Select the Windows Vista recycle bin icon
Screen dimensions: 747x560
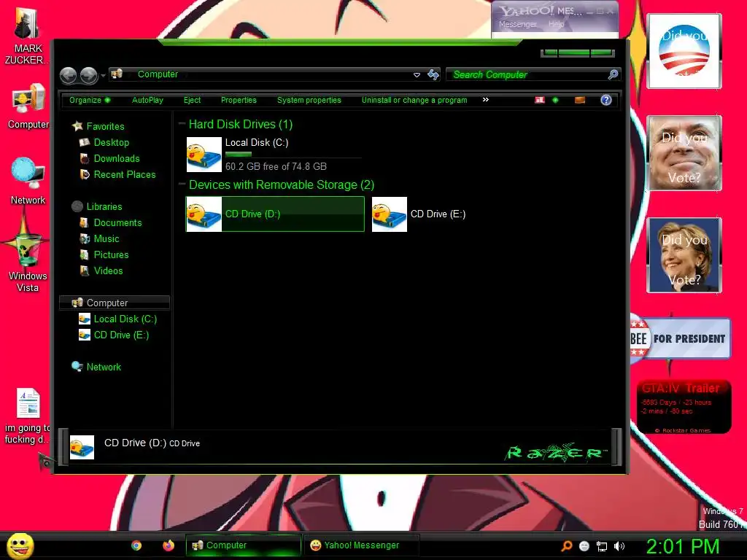(x=27, y=262)
